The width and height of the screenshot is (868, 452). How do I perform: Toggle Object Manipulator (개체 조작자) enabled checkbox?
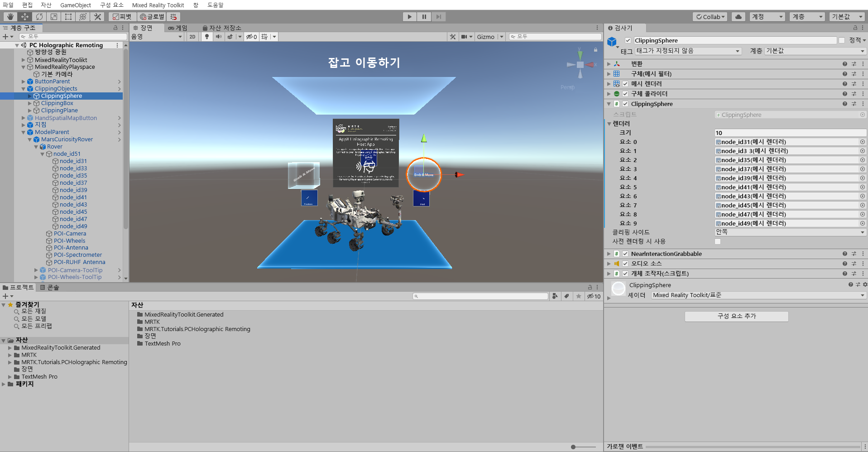625,274
